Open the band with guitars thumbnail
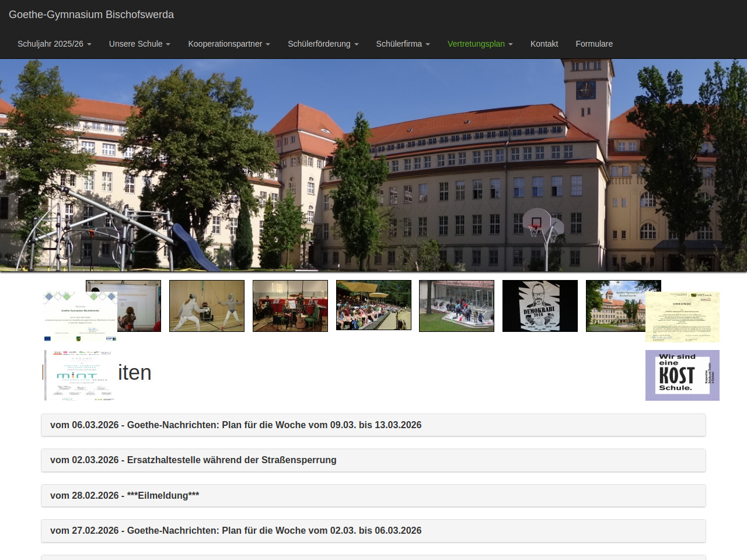747x560 pixels. click(290, 306)
